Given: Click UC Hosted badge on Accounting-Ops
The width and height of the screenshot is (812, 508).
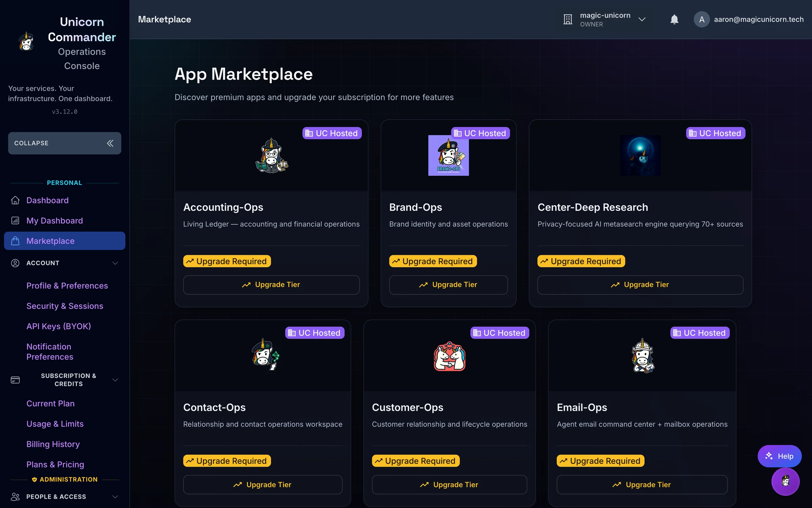Looking at the screenshot, I should [x=332, y=133].
